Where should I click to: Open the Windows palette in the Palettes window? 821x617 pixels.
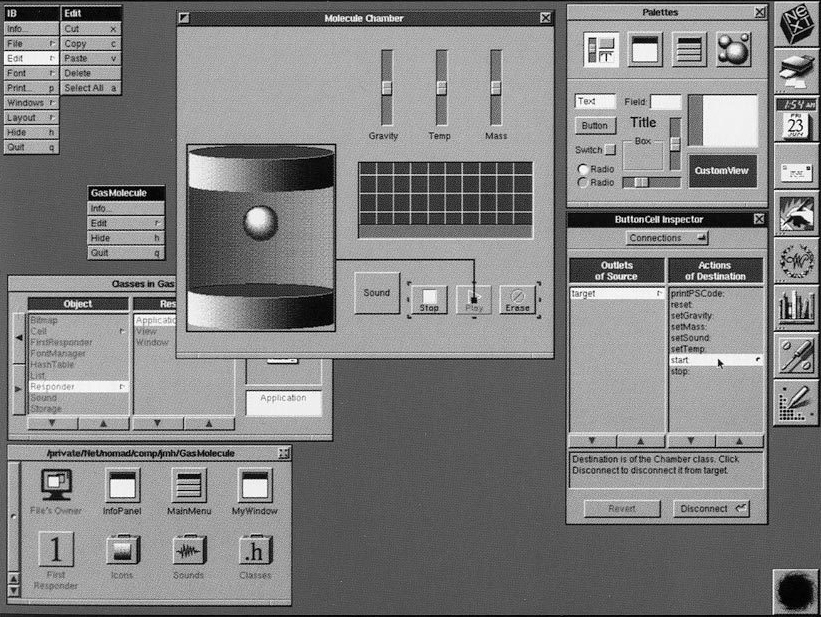(x=643, y=47)
